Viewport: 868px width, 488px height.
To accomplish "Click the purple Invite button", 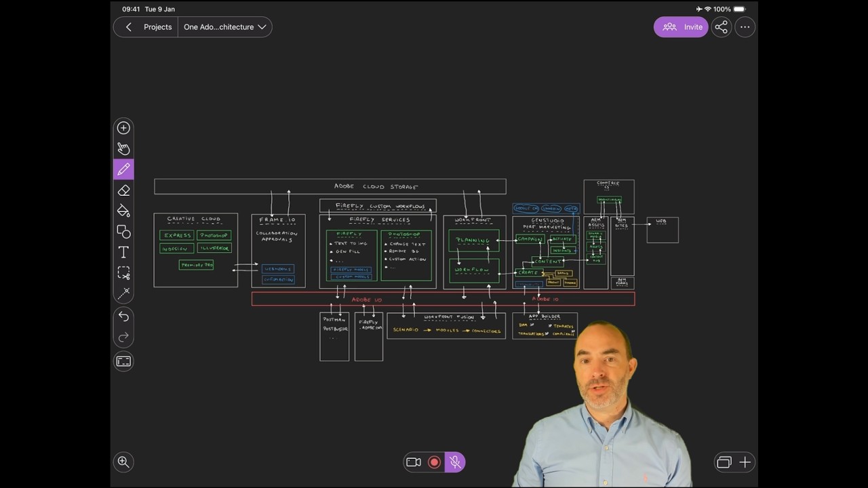I will pyautogui.click(x=681, y=27).
